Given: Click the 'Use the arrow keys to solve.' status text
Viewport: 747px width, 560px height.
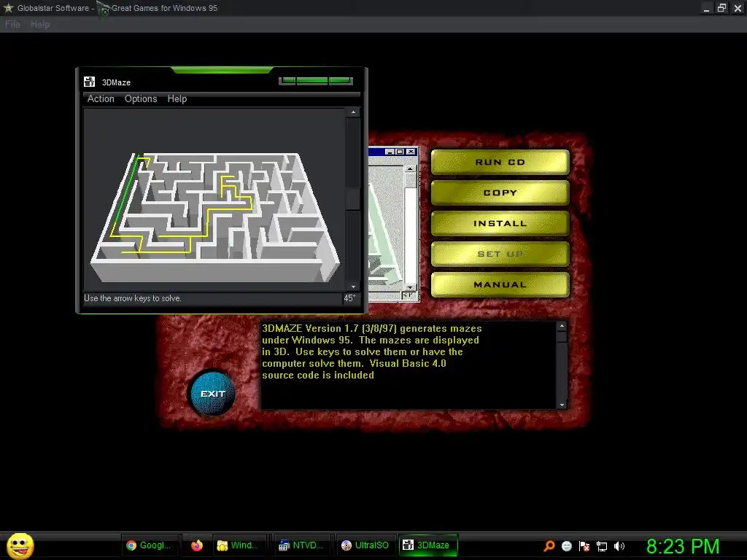Looking at the screenshot, I should coord(133,298).
